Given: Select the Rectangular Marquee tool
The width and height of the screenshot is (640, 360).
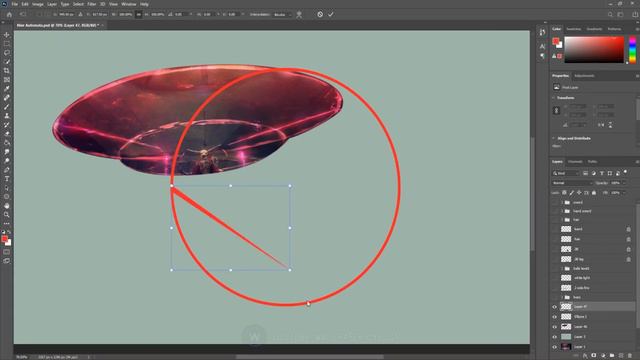Looking at the screenshot, I should (x=7, y=44).
